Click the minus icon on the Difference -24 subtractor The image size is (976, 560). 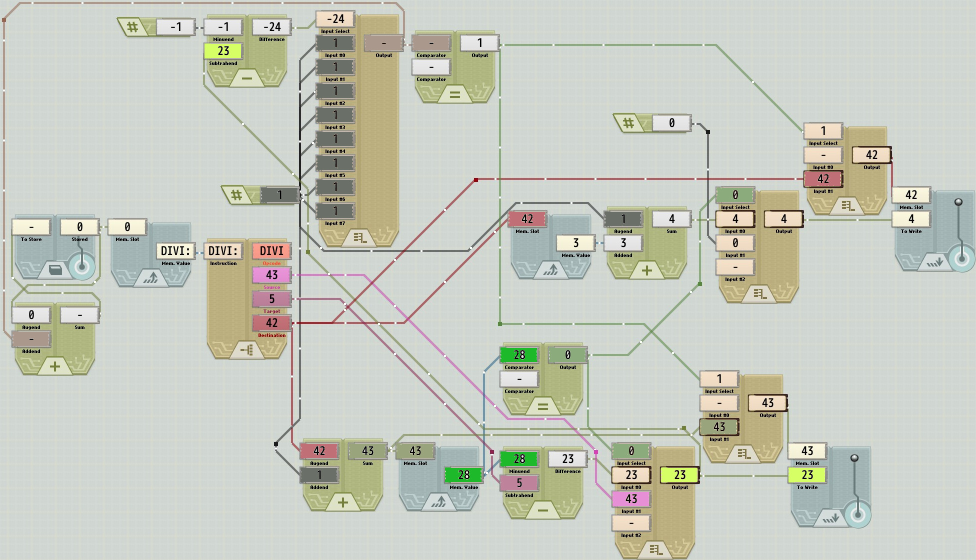tap(246, 78)
